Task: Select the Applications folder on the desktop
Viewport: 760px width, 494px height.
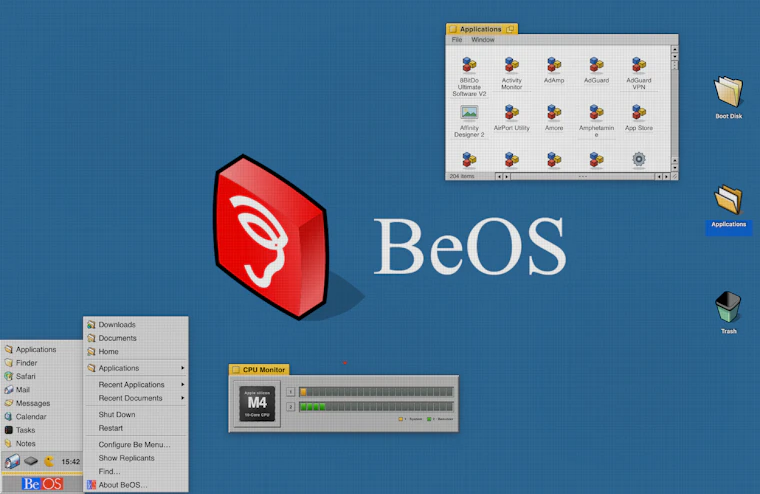Action: click(x=728, y=200)
